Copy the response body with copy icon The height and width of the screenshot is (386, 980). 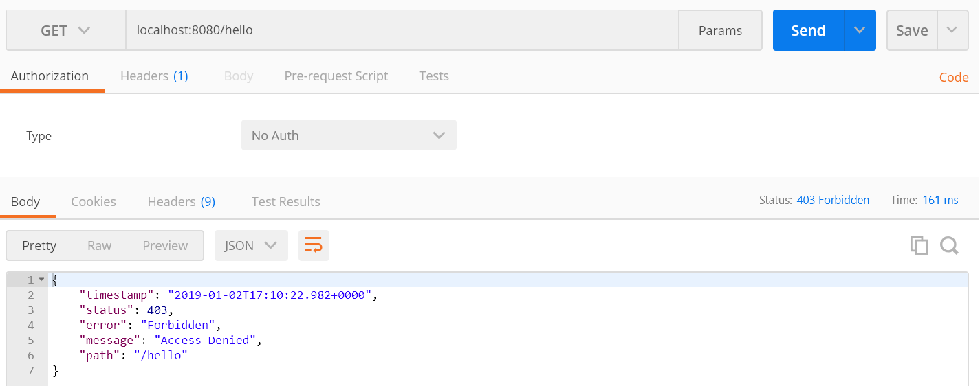(x=919, y=246)
